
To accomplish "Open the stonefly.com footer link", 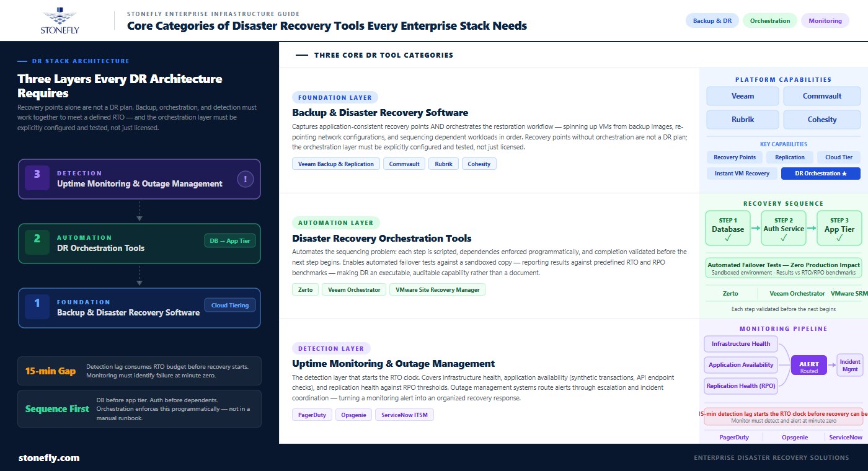I will coord(49,458).
